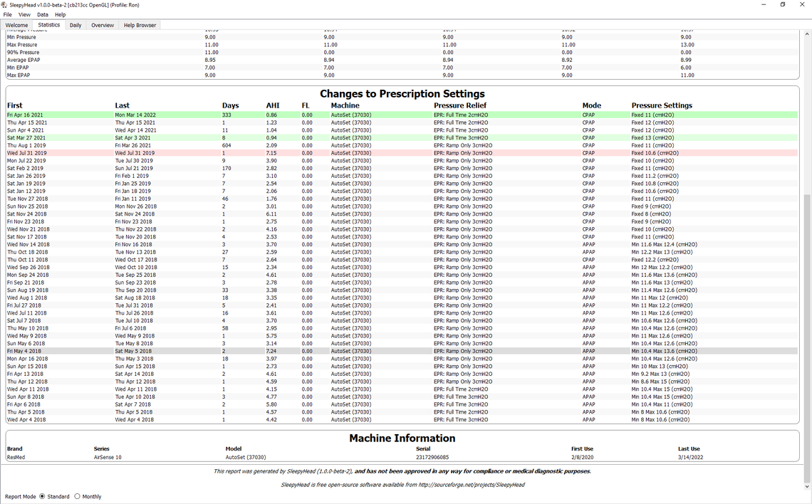The width and height of the screenshot is (812, 504).
Task: Select the 'Mon Mar 14 2022' date cell
Action: (x=135, y=115)
